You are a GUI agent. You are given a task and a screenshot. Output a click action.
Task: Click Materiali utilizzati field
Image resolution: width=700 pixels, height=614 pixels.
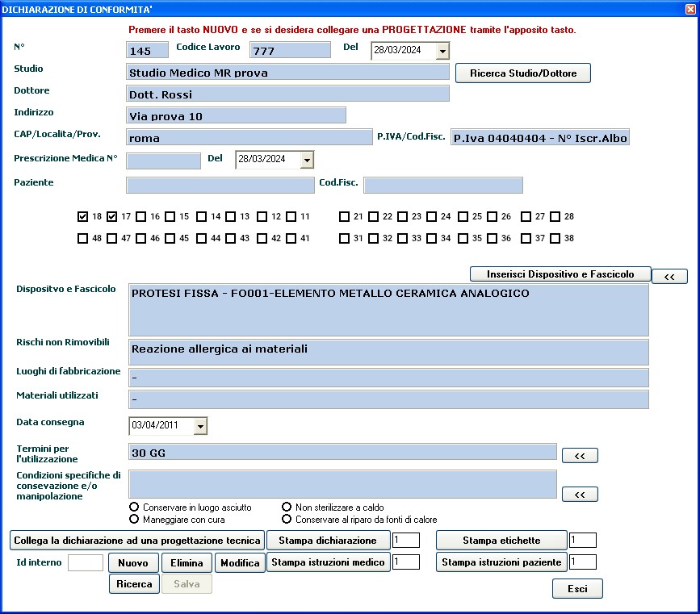[388, 400]
